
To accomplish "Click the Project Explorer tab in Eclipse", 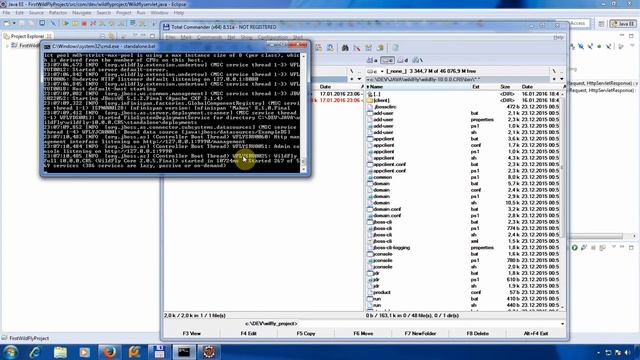I will (27, 36).
